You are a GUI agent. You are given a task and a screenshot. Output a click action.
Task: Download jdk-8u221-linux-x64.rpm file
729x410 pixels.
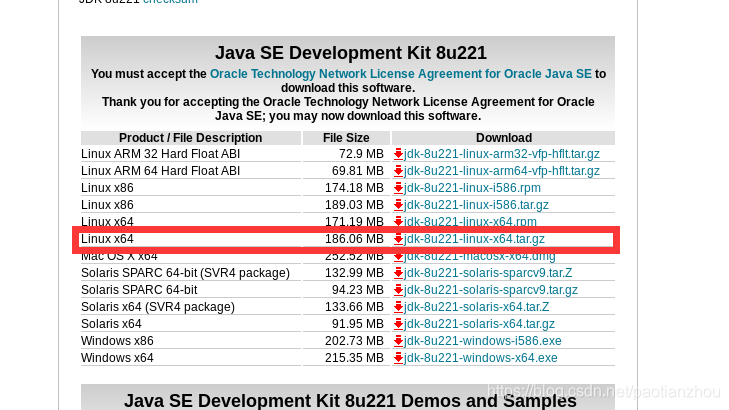pos(470,222)
